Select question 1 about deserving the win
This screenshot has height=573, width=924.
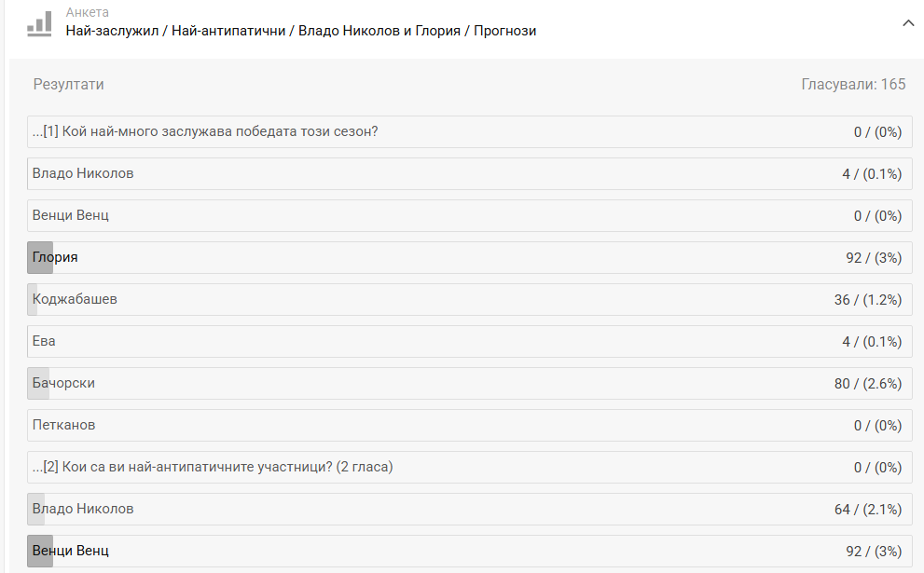point(205,131)
